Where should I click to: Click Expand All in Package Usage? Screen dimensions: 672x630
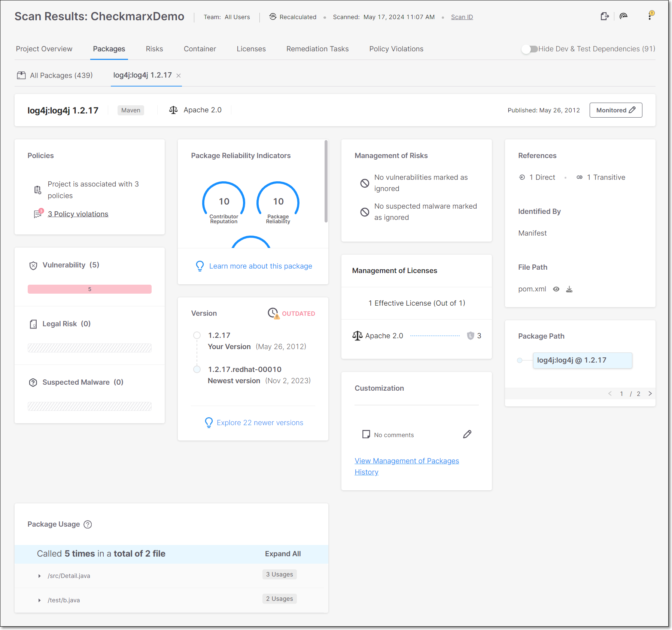pyautogui.click(x=283, y=554)
